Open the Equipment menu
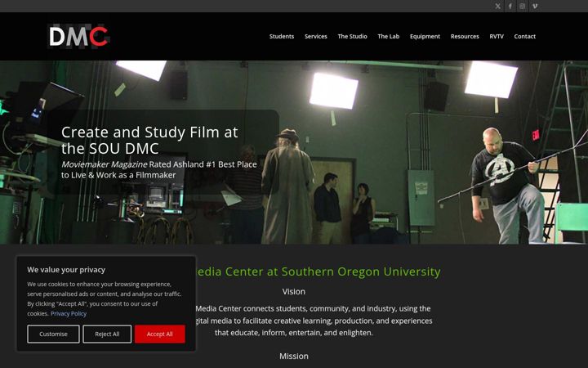 (x=425, y=37)
